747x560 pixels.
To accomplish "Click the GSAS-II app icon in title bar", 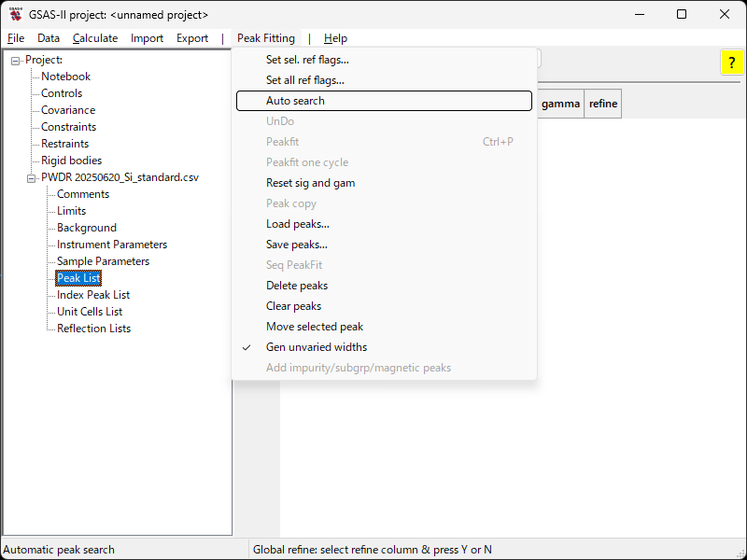I will [x=16, y=15].
